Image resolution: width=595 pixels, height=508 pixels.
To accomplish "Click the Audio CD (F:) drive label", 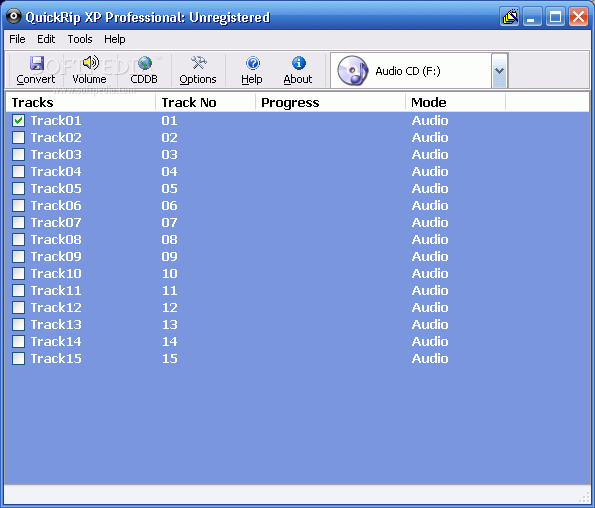I will click(408, 71).
